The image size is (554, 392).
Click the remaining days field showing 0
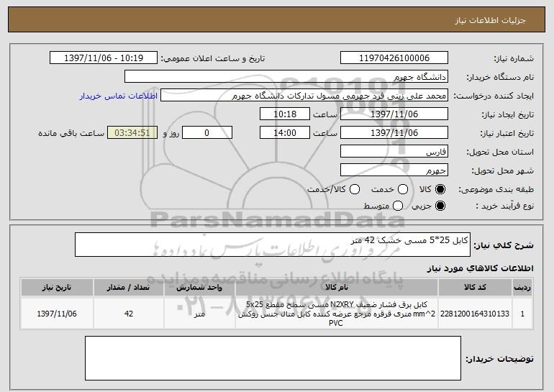(x=207, y=133)
